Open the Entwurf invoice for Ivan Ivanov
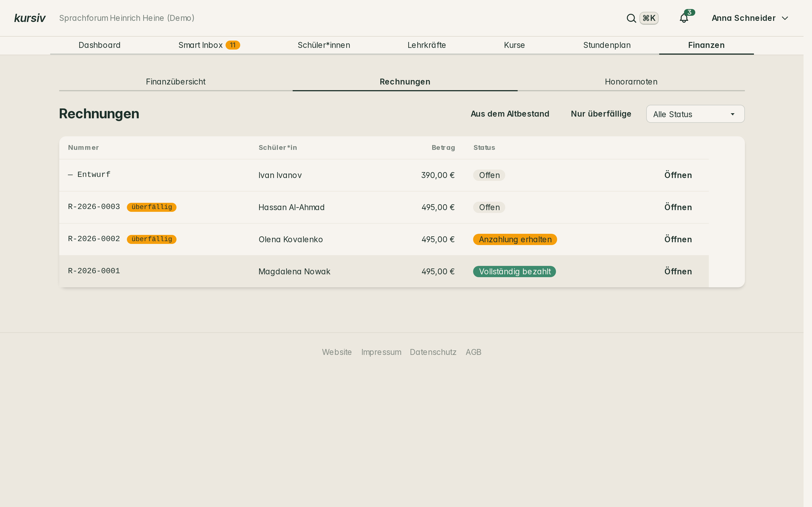 tap(678, 175)
